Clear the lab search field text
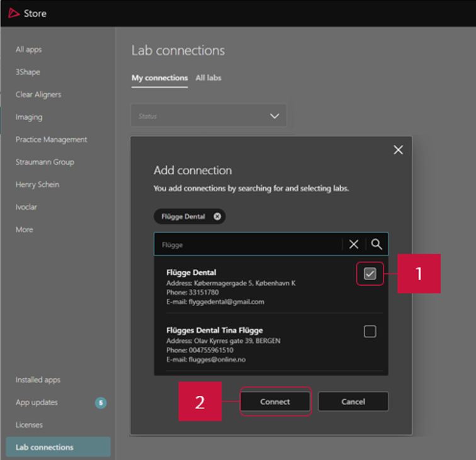Image resolution: width=476 pixels, height=460 pixels. point(354,245)
